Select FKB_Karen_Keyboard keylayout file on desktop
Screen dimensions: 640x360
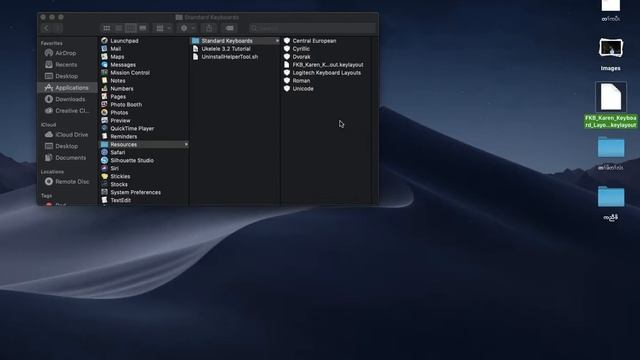coord(611,97)
